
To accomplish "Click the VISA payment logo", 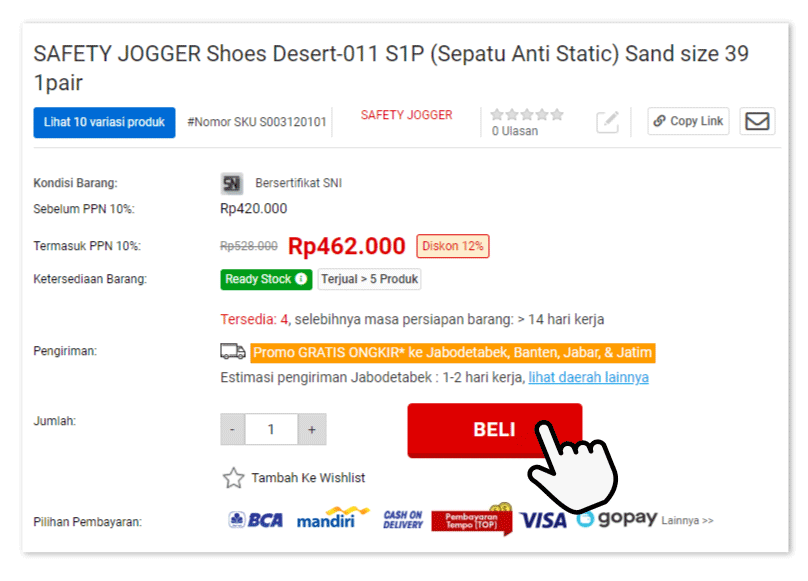I will (543, 520).
